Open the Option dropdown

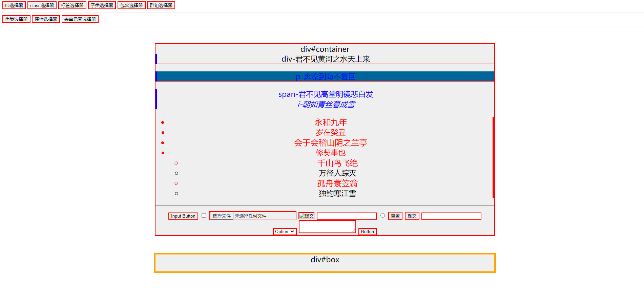coord(285,231)
